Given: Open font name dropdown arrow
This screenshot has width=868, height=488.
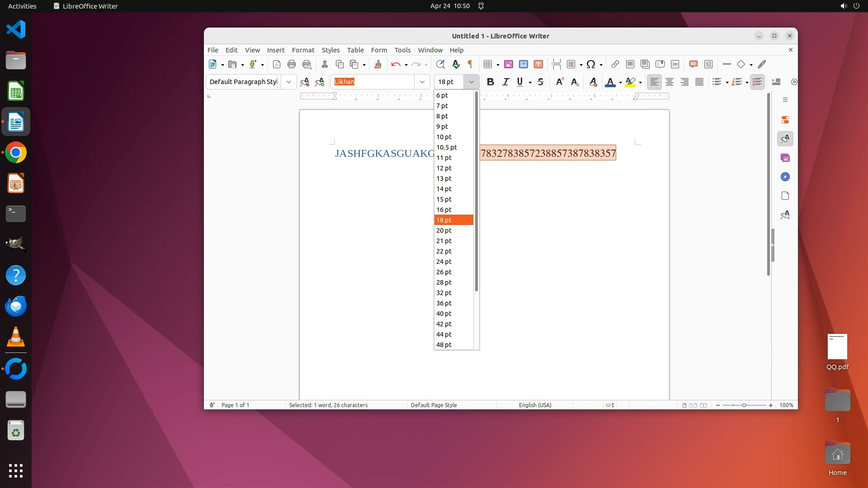Looking at the screenshot, I should point(422,82).
